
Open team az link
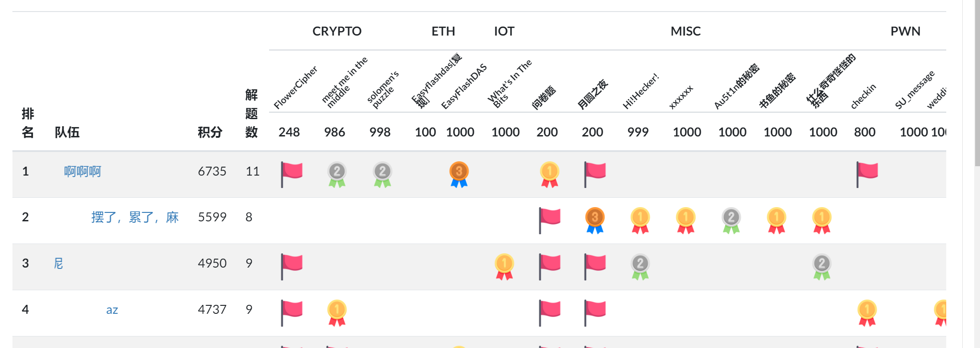pos(112,310)
